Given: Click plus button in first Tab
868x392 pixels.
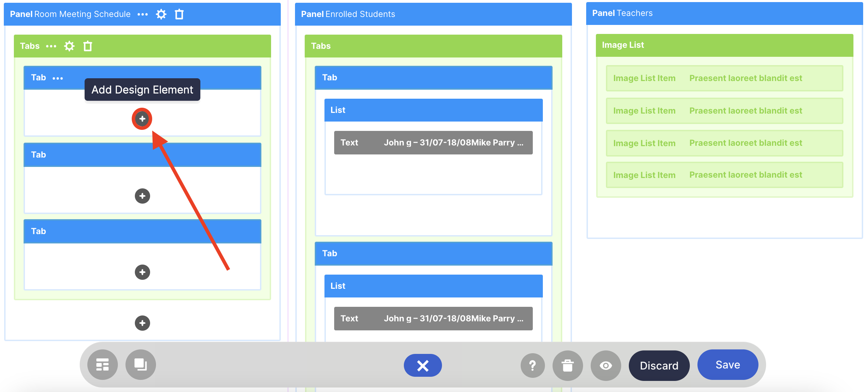Looking at the screenshot, I should pyautogui.click(x=142, y=119).
